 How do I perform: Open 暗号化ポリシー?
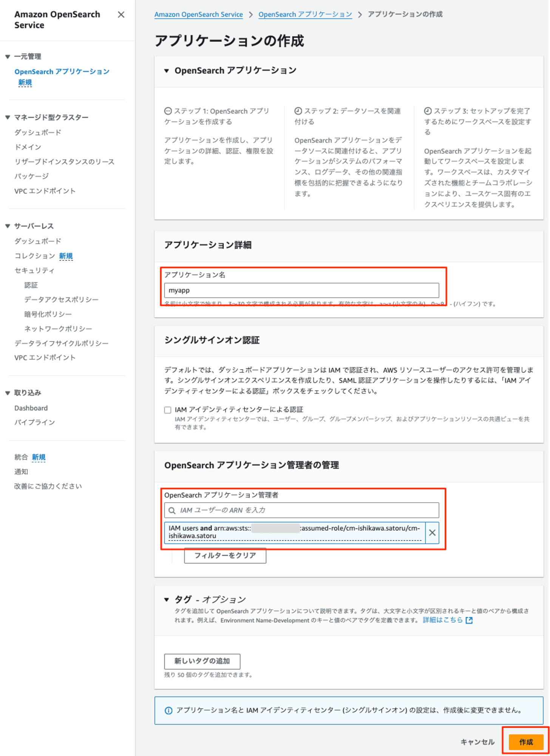coord(48,314)
